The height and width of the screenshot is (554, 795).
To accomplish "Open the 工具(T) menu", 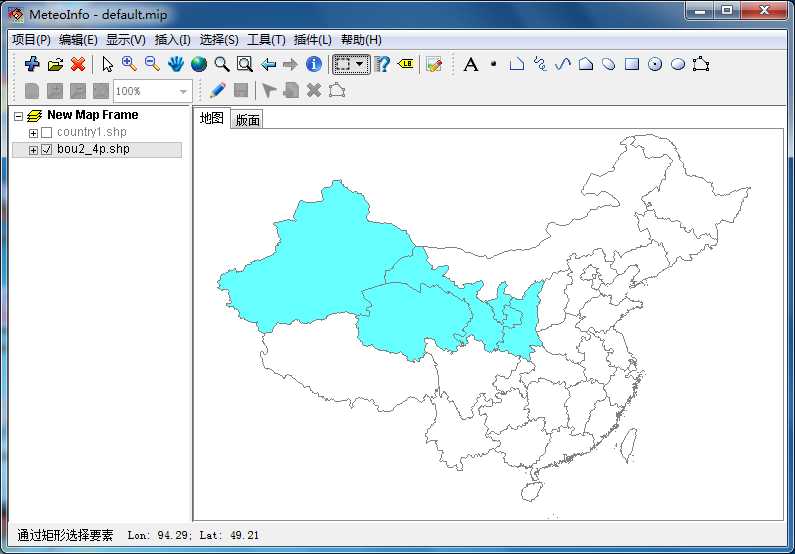I will point(266,40).
